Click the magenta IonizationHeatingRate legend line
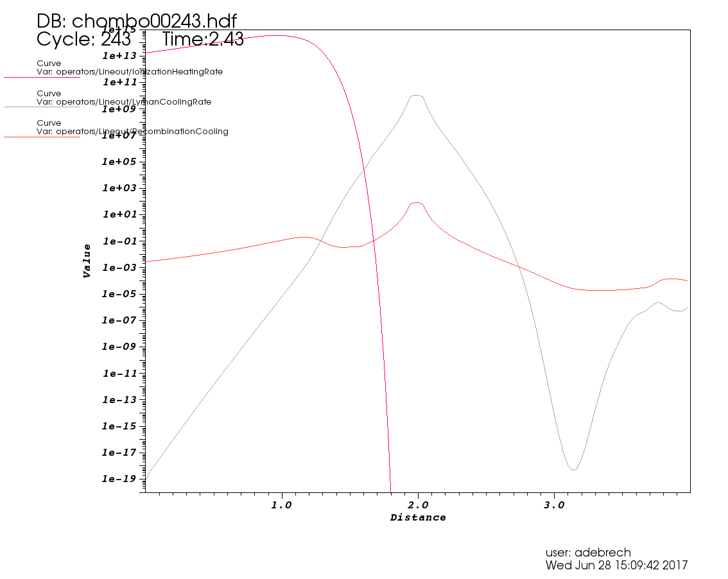 (42, 77)
